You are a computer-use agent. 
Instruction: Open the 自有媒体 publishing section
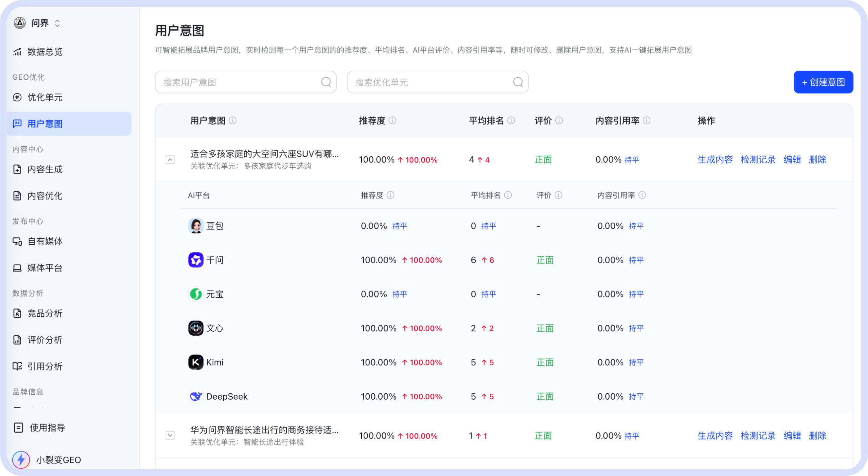[x=45, y=241]
